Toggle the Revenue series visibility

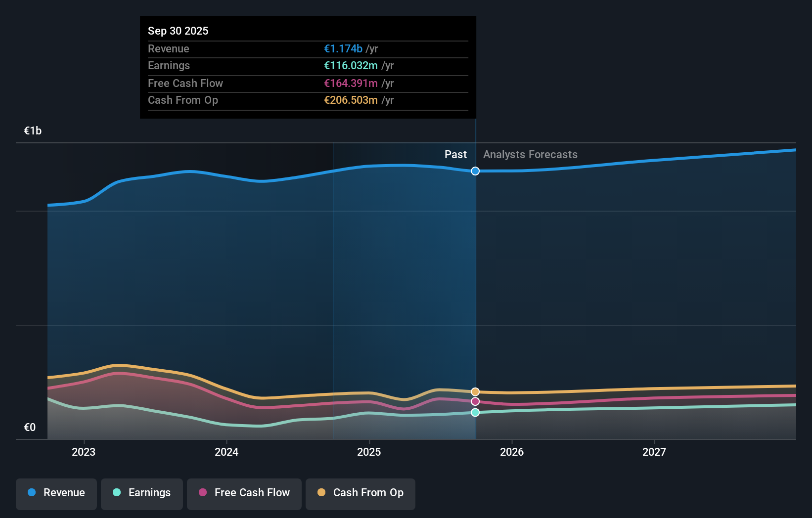click(x=56, y=493)
